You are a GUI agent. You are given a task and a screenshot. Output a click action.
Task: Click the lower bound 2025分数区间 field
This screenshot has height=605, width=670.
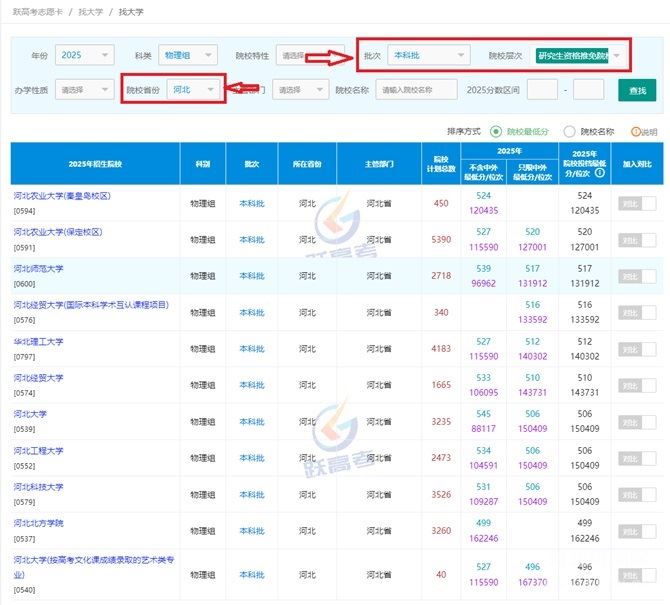(542, 90)
